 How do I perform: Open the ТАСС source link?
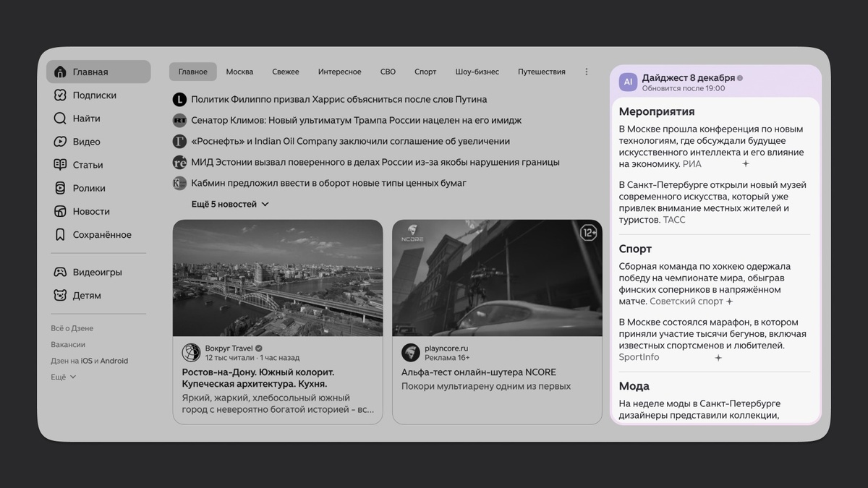pos(673,220)
